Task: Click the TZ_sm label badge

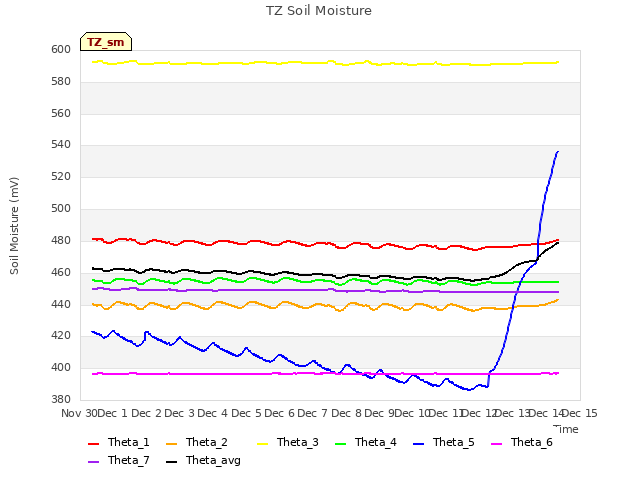Action: [x=106, y=42]
